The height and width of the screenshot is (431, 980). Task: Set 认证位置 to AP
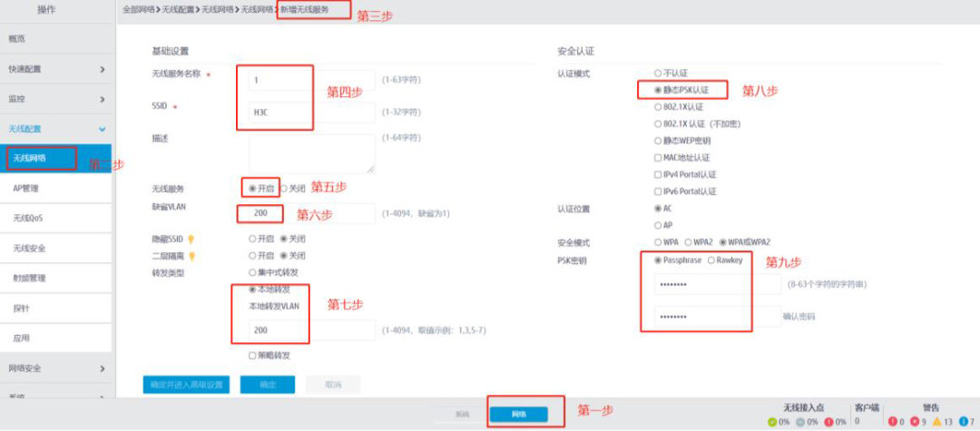[x=658, y=225]
